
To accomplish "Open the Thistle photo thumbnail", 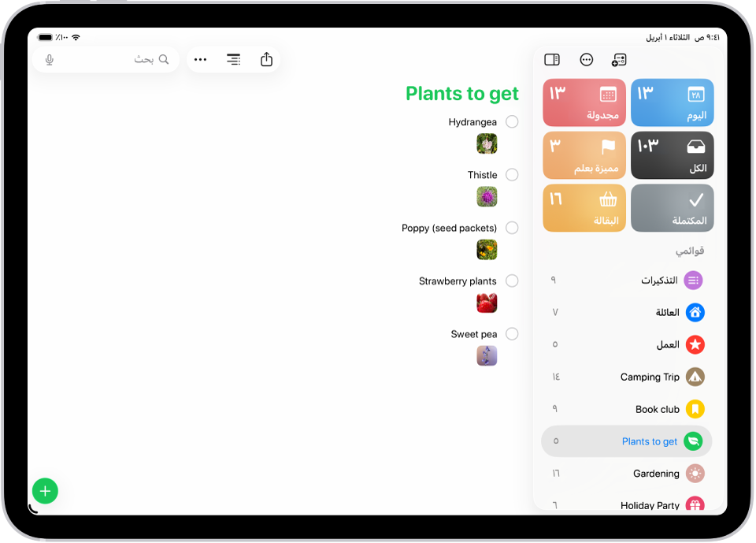I will 487,197.
